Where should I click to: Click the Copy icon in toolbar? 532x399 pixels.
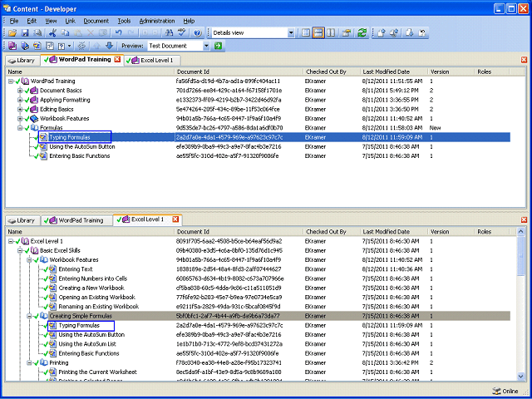pos(65,33)
